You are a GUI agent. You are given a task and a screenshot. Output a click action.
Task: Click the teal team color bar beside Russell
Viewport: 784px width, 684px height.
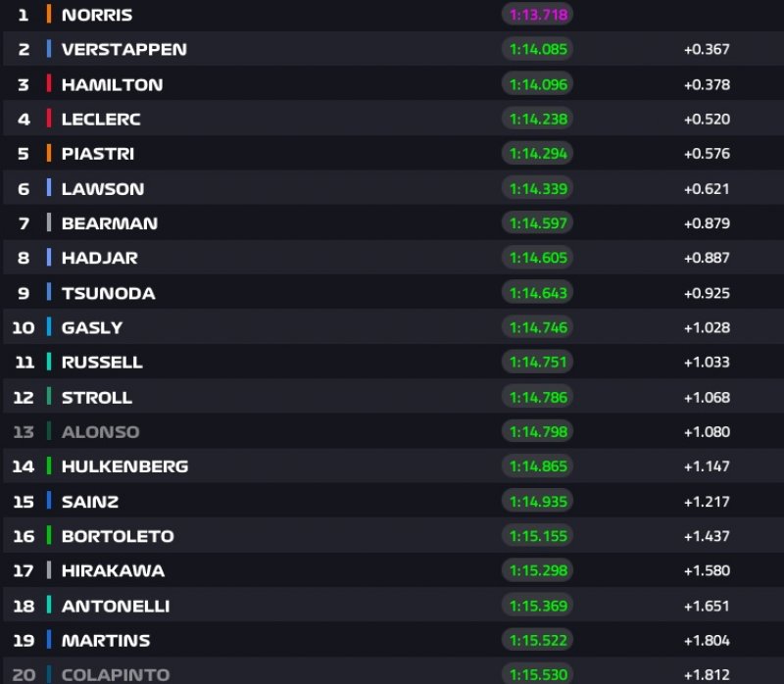48,362
